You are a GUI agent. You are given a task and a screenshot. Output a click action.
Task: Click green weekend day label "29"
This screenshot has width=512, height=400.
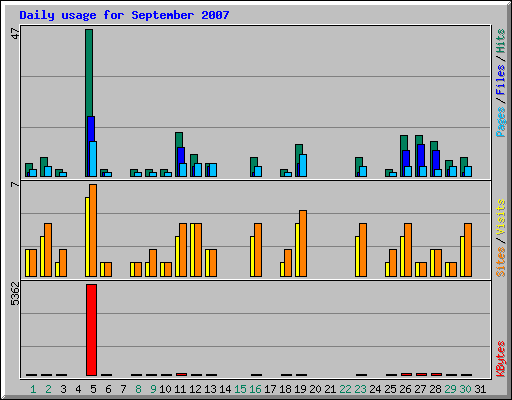click(450, 389)
